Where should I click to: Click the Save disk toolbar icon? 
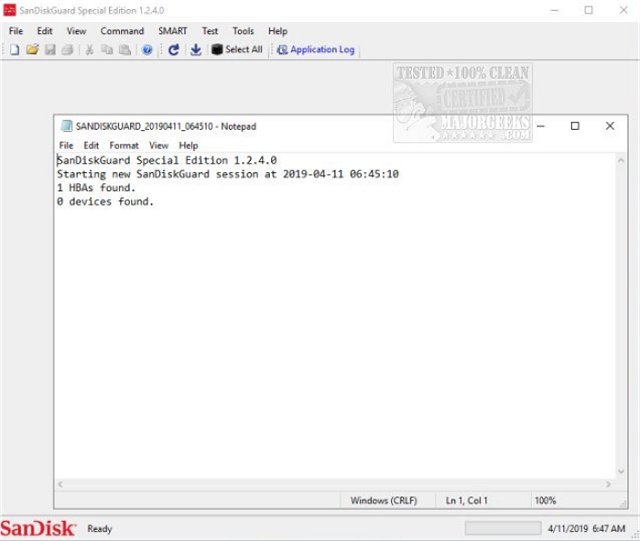point(50,50)
